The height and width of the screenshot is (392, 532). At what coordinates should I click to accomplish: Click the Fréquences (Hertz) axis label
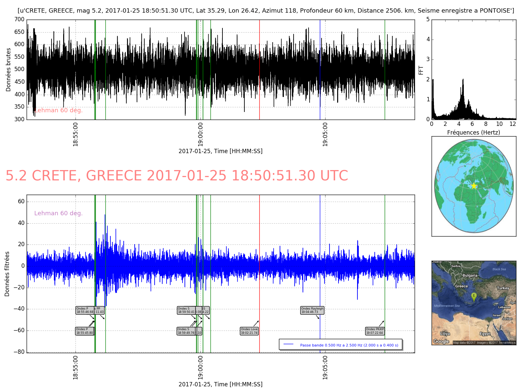[x=473, y=133]
